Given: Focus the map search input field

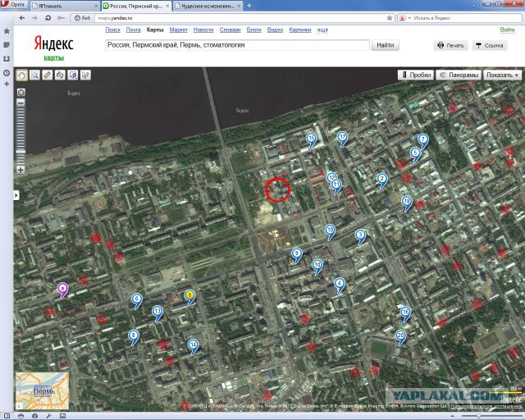Looking at the screenshot, I should [237, 45].
